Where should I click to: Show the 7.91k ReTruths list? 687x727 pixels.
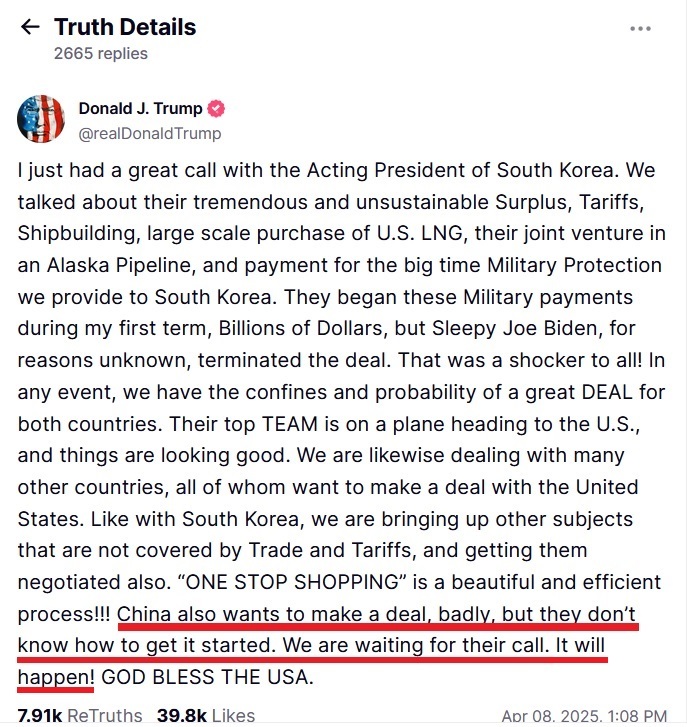point(80,715)
